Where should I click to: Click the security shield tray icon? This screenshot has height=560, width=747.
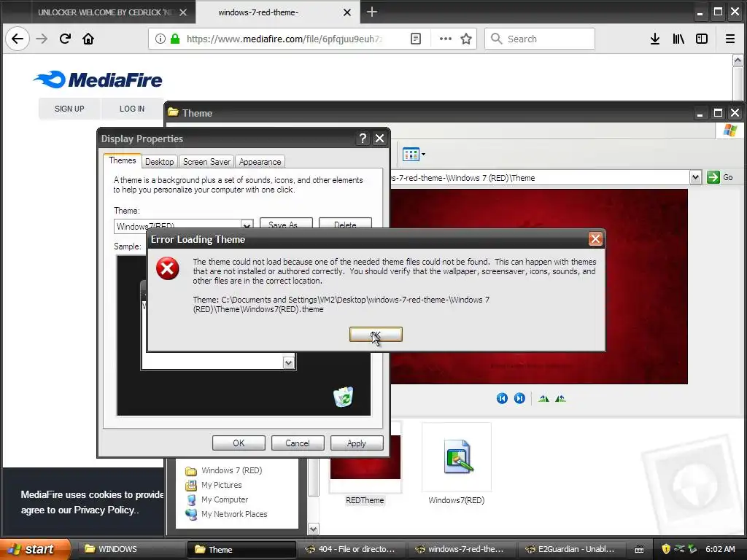click(x=665, y=549)
